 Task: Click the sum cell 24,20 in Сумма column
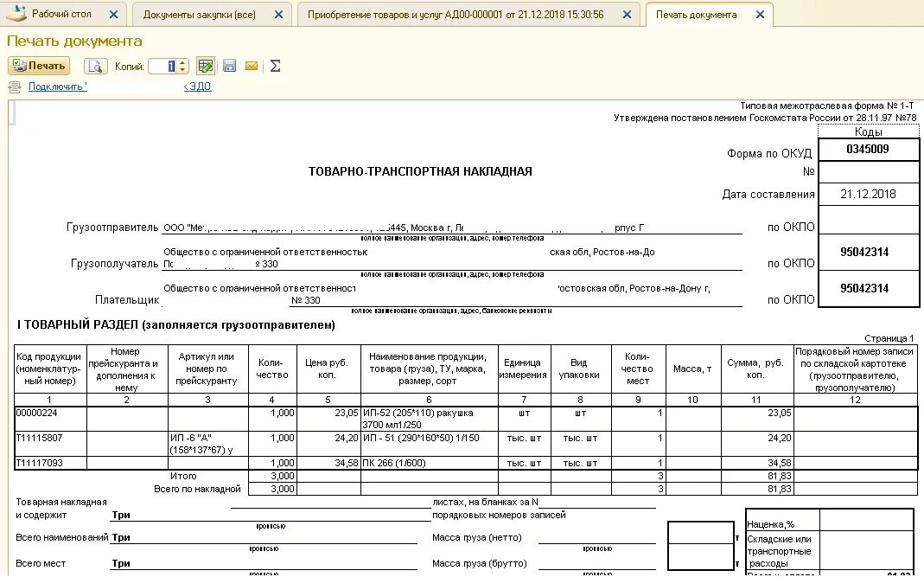click(x=757, y=444)
